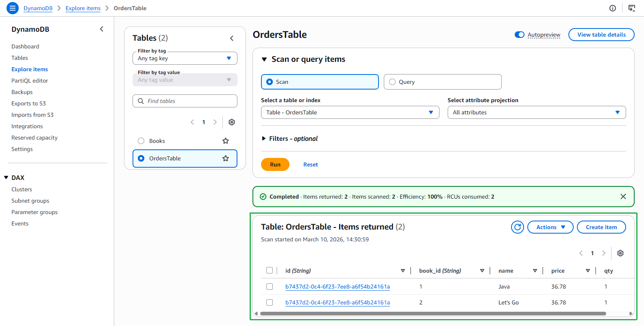This screenshot has height=326, width=644.
Task: Toggle the Autopreview switch
Action: tap(520, 35)
